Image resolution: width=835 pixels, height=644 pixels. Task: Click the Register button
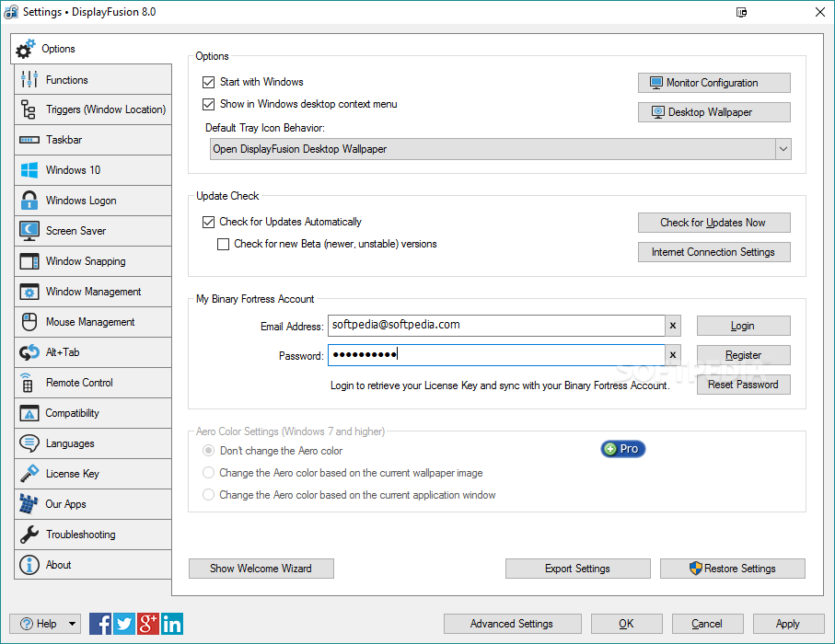coord(744,355)
